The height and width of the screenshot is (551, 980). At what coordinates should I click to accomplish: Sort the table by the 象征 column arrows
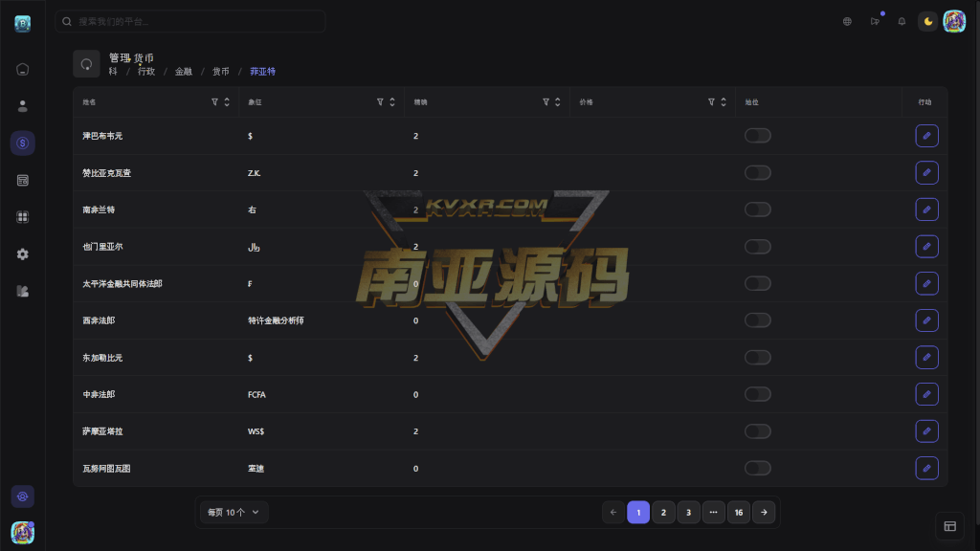[x=392, y=101]
